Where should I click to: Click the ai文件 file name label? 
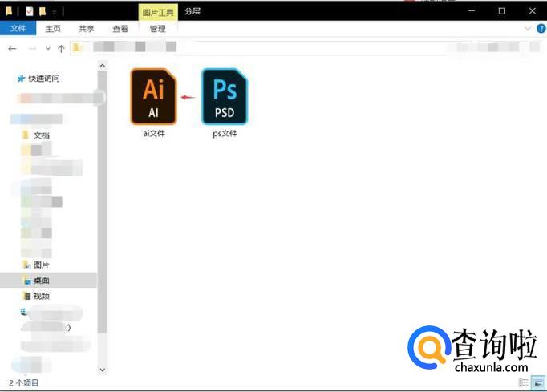click(x=154, y=133)
